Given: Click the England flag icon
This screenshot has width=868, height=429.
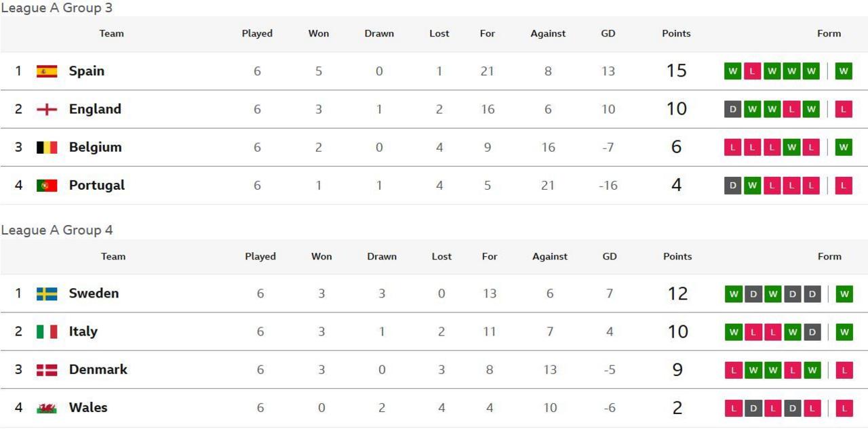Looking at the screenshot, I should (47, 109).
